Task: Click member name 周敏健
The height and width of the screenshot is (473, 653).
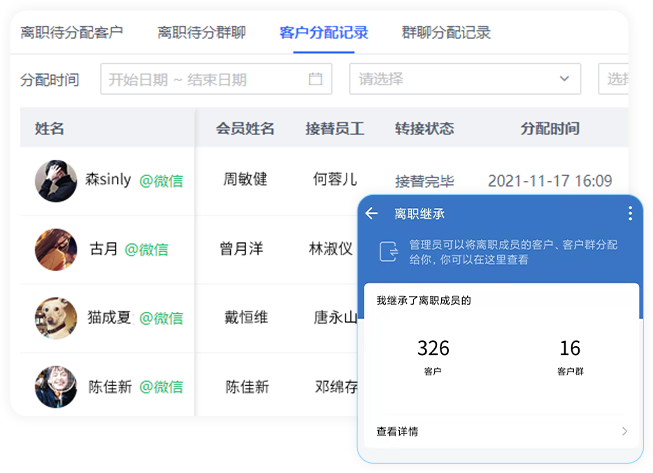Action: (245, 179)
